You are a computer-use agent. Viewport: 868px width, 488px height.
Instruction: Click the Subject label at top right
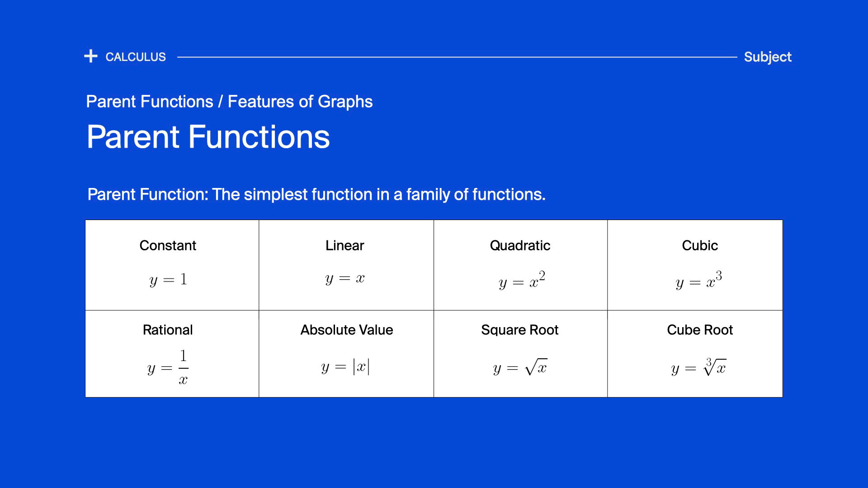click(x=768, y=57)
